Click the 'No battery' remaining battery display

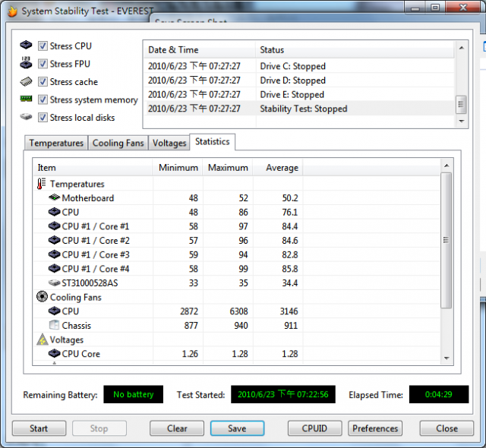click(134, 394)
